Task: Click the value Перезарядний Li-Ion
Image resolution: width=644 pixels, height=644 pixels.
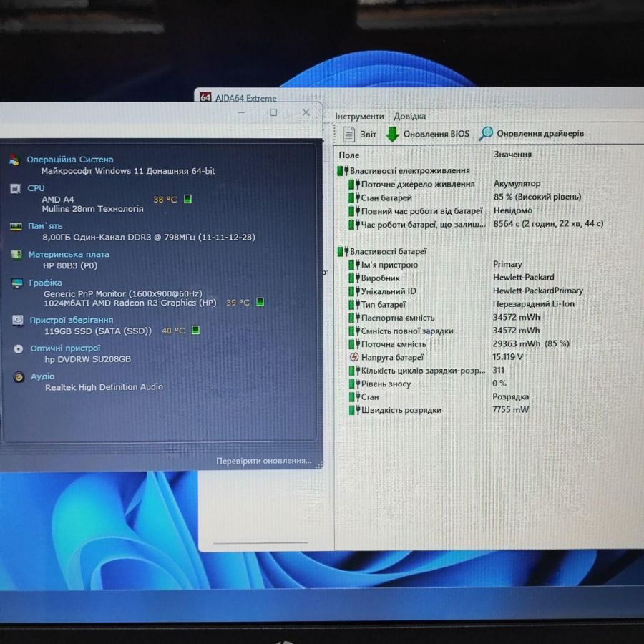Action: click(x=533, y=303)
